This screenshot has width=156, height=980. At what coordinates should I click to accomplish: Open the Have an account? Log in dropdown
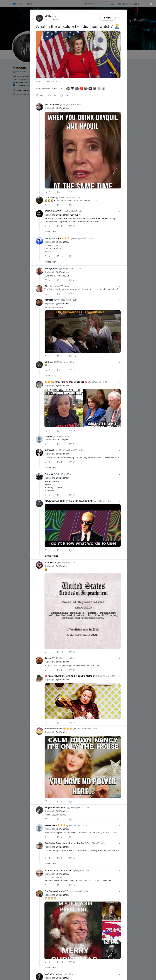click(x=129, y=4)
